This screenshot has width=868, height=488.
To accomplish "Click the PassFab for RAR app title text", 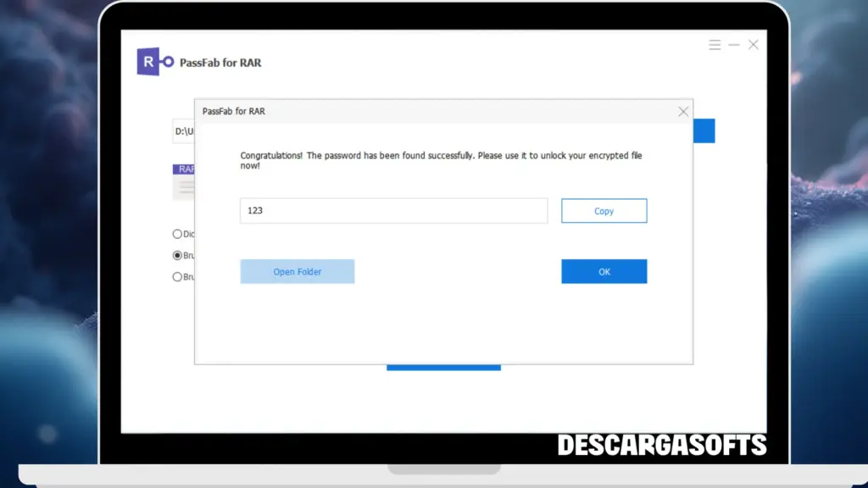I will coord(220,63).
